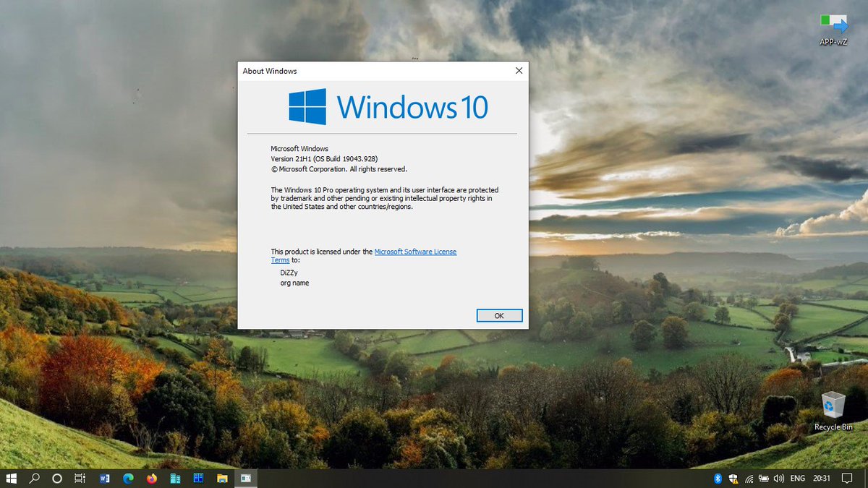Open taskbar Search magnifier
Image resolution: width=868 pixels, height=488 pixels.
tap(34, 478)
